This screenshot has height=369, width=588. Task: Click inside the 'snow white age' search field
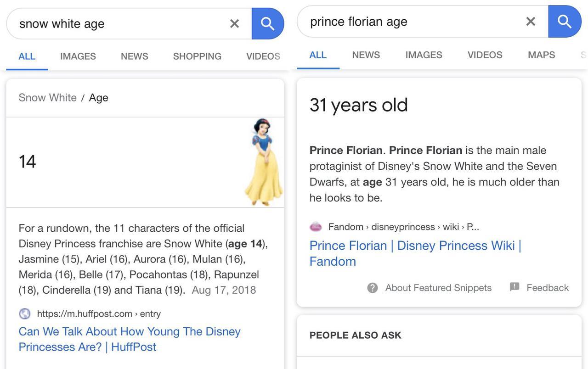point(119,23)
